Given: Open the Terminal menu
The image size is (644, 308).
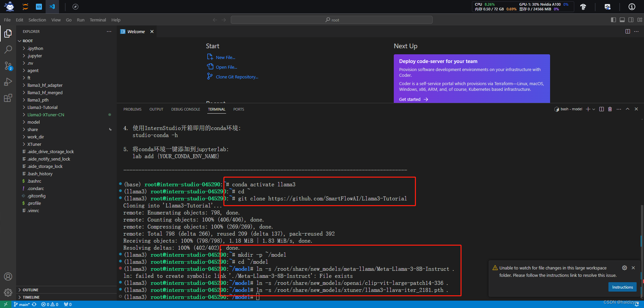Looking at the screenshot, I should [98, 20].
